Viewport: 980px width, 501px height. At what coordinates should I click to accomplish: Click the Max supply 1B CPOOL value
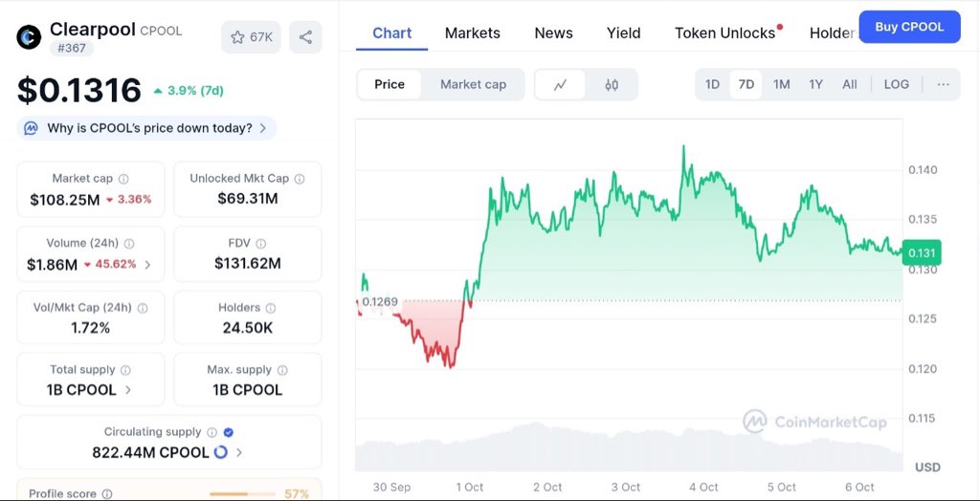[248, 390]
